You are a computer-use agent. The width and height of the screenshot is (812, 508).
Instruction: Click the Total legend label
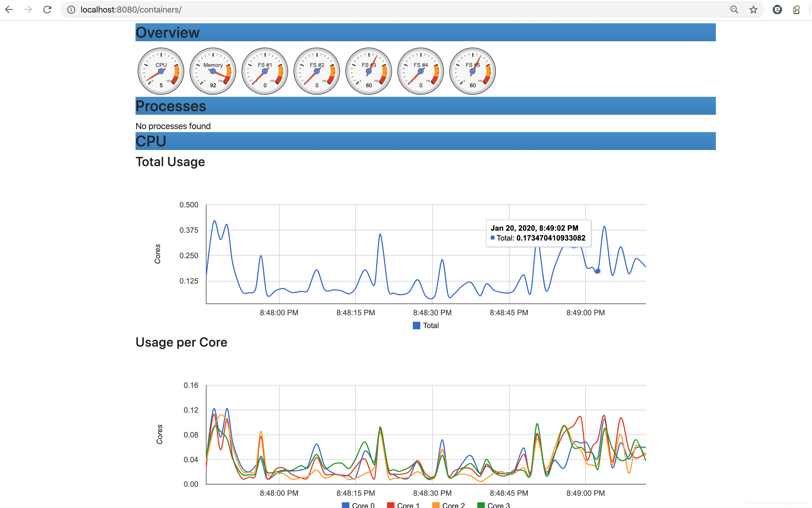pos(431,325)
